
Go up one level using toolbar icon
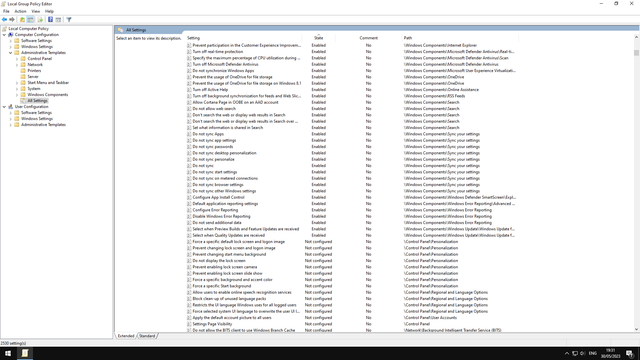[22, 20]
